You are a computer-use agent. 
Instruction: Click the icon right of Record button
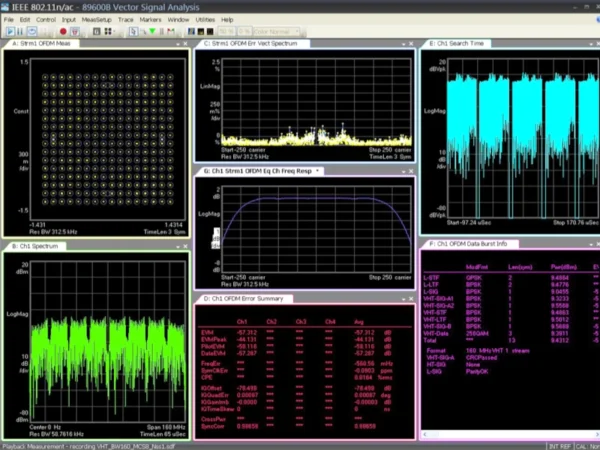75,31
